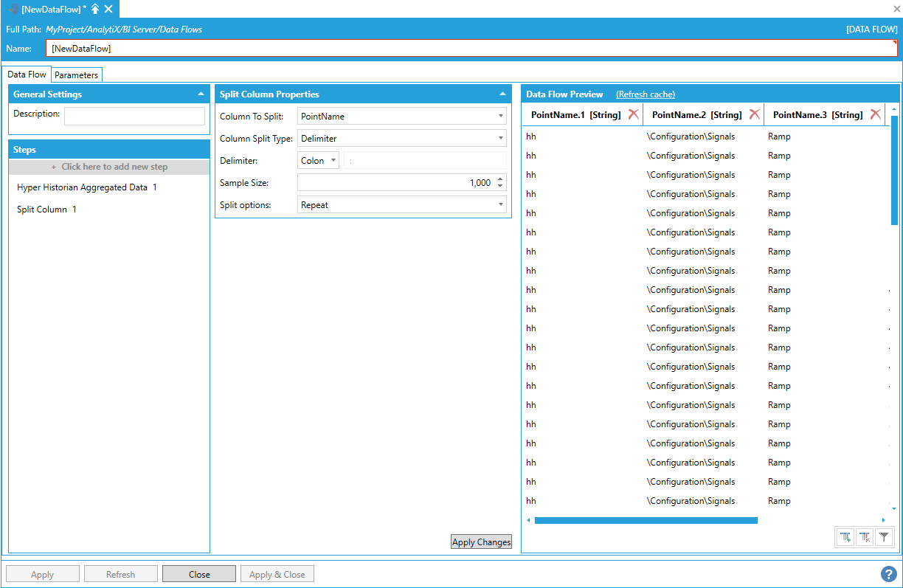Click the funnel filter icon in preview
903x588 pixels.
pos(884,538)
